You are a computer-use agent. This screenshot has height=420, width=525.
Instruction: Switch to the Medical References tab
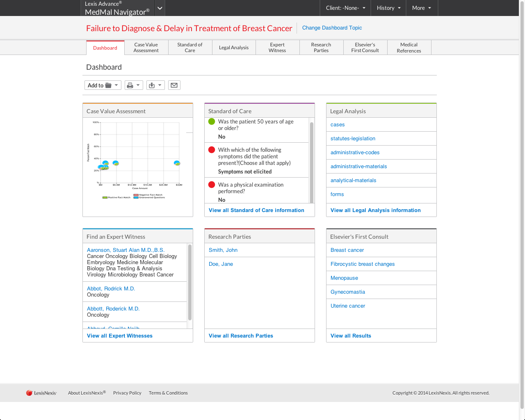click(x=409, y=48)
